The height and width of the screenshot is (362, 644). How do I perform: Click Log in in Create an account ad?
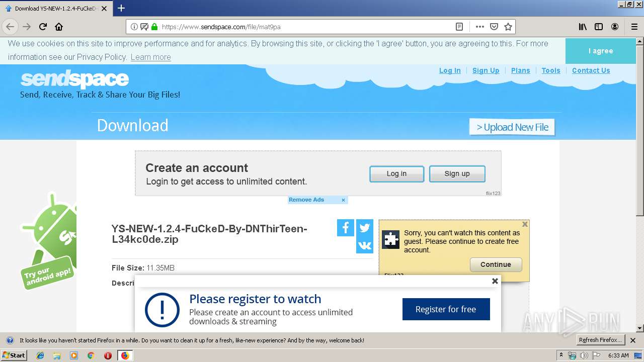click(396, 174)
